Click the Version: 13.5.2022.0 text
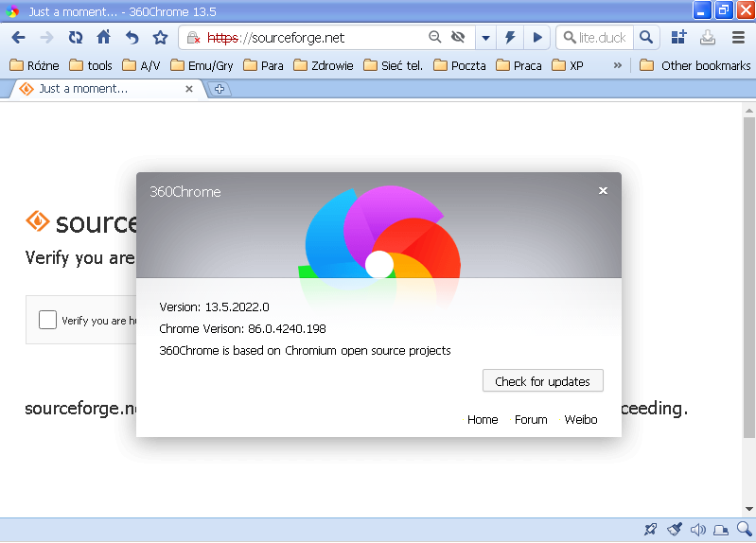This screenshot has width=756, height=543. pyautogui.click(x=214, y=307)
